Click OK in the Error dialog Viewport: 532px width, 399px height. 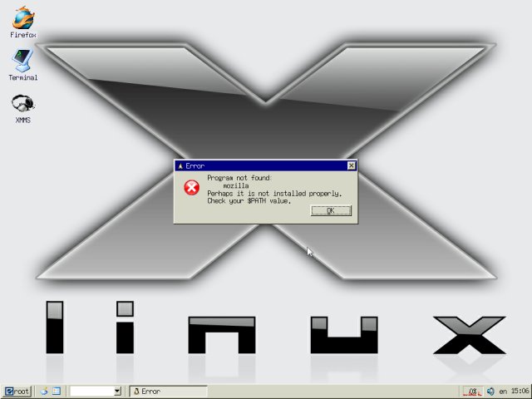coord(331,210)
